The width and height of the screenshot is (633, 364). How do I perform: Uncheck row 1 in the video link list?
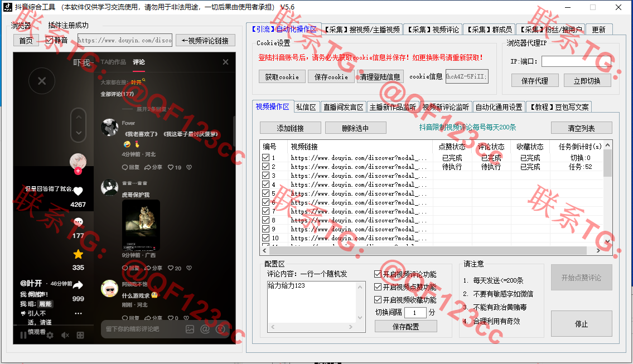pyautogui.click(x=265, y=158)
